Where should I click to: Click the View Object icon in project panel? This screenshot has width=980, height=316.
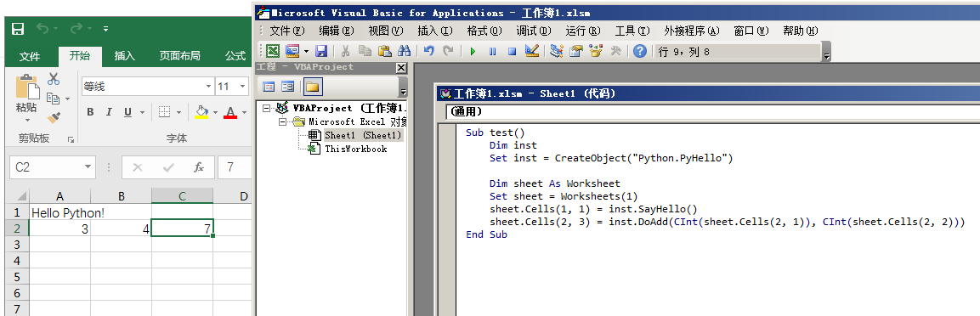pyautogui.click(x=287, y=87)
